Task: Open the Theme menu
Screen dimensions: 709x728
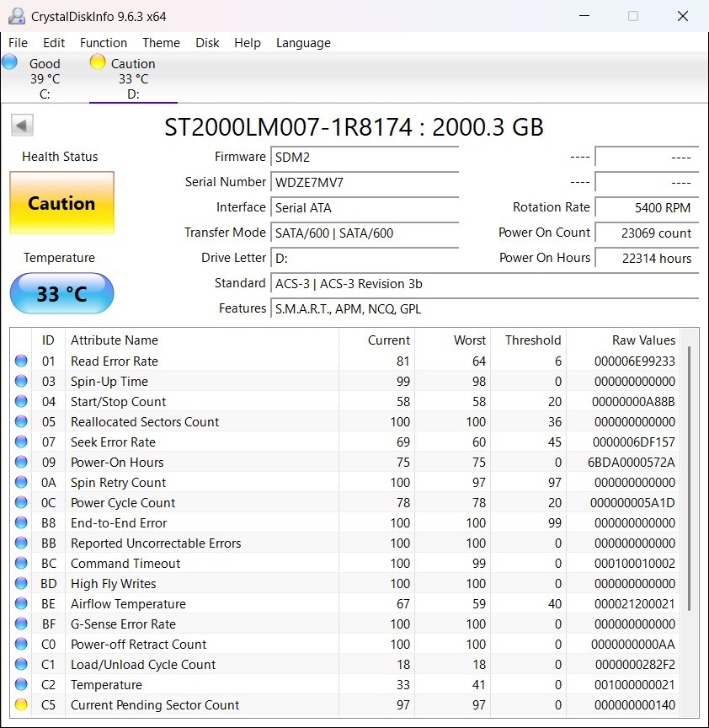Action: click(x=161, y=42)
